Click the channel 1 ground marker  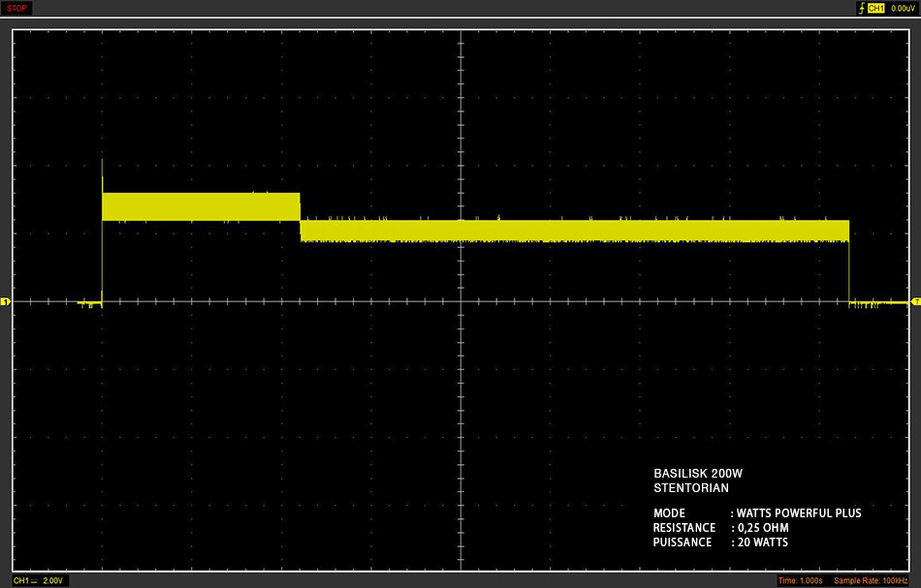click(5, 301)
